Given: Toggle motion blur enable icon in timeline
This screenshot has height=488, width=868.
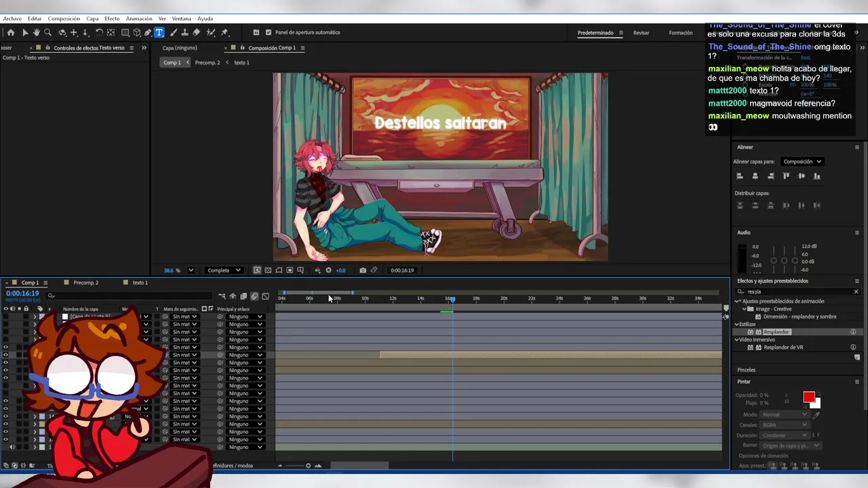Looking at the screenshot, I should click(254, 296).
